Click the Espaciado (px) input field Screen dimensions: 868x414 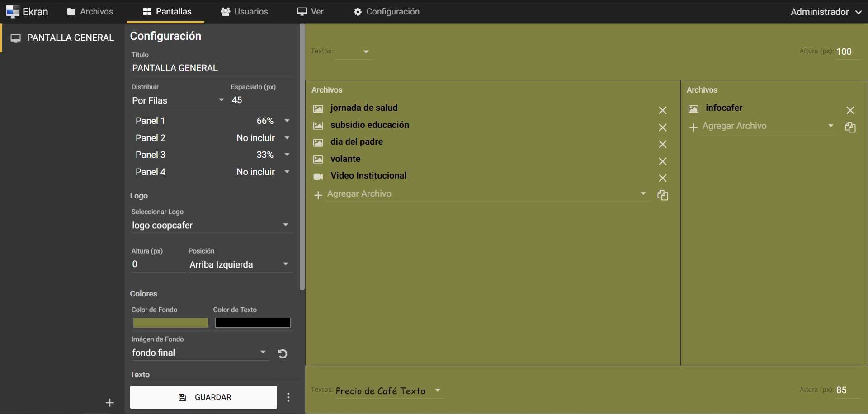click(x=261, y=100)
